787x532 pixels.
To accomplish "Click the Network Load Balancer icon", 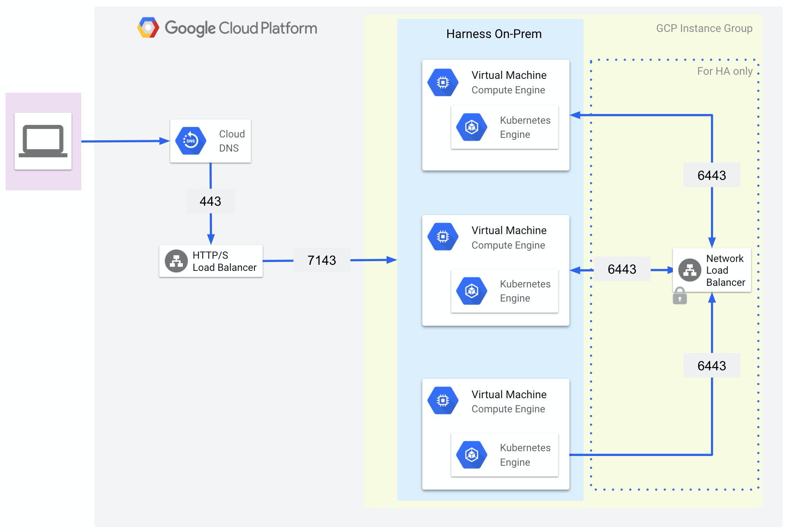I will pos(690,270).
